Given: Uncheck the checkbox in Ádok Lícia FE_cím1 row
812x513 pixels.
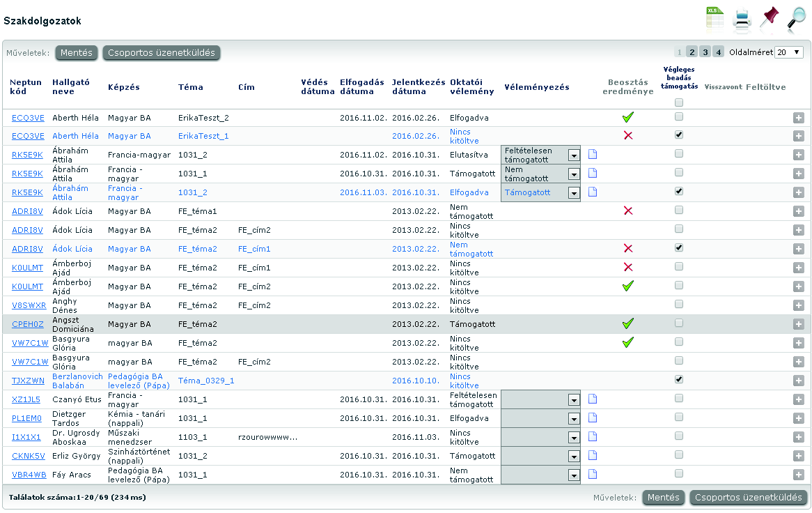Looking at the screenshot, I should point(679,247).
